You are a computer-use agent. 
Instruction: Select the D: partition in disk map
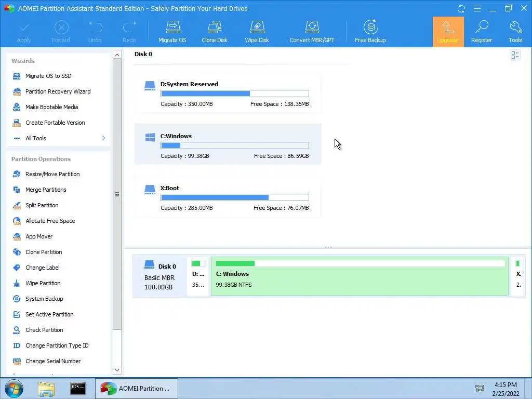tap(198, 276)
